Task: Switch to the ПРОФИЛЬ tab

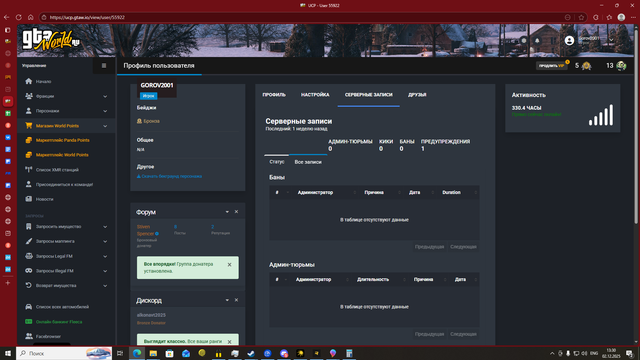Action: 274,95
